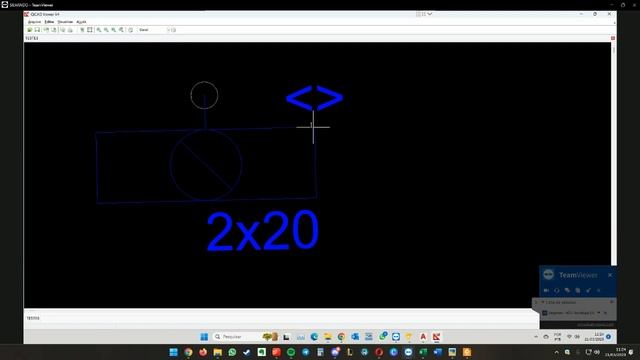The height and width of the screenshot is (360, 640).
Task: Click the remote taskbar clock
Action: (x=594, y=337)
